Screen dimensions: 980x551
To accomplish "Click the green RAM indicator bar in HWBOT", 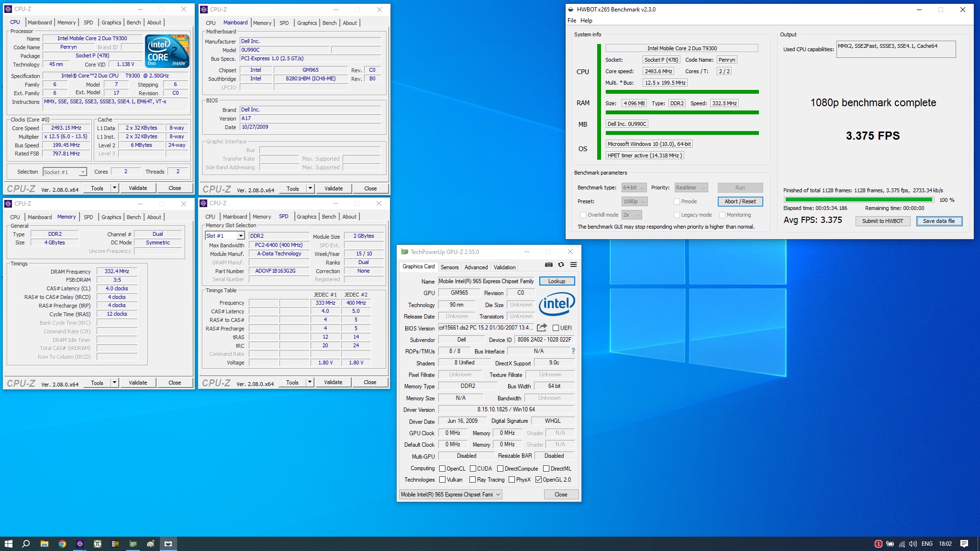I will [x=682, y=112].
